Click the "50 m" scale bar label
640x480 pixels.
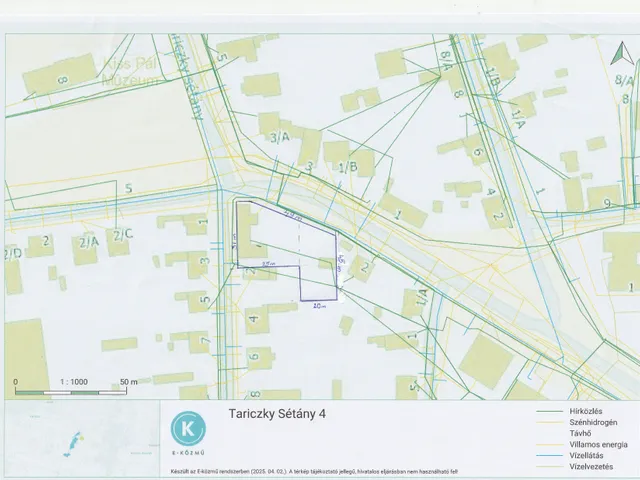pos(129,382)
